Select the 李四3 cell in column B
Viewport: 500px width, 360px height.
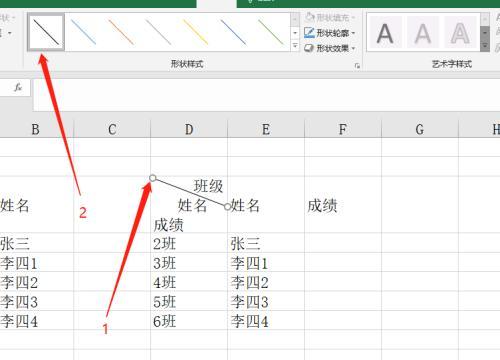pyautogui.click(x=37, y=301)
